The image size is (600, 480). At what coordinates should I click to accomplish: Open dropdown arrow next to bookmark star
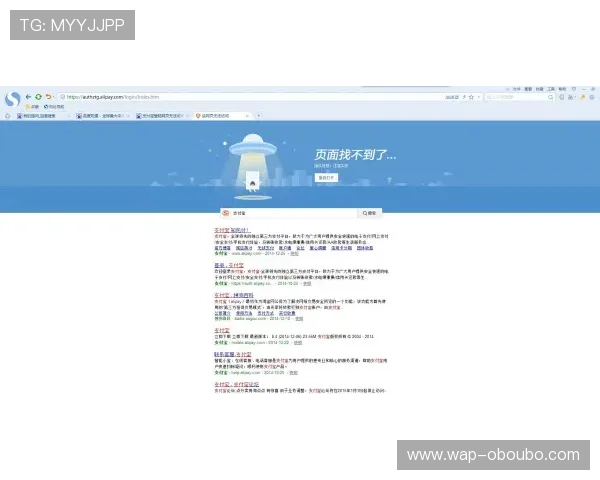point(478,97)
